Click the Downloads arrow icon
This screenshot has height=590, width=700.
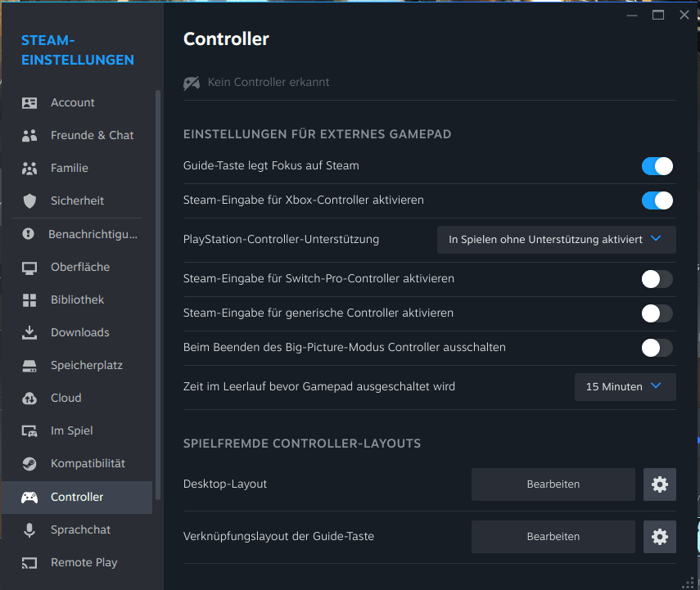[29, 332]
